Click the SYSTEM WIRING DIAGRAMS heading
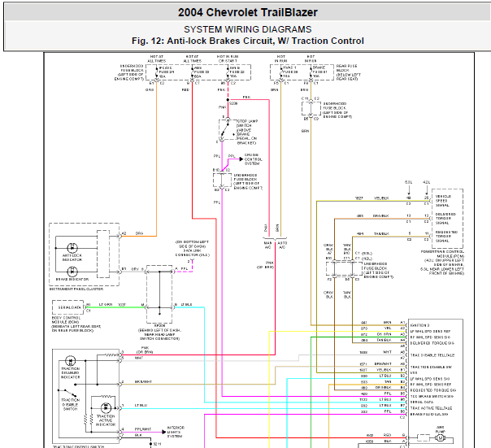The image size is (491, 448). point(248,29)
